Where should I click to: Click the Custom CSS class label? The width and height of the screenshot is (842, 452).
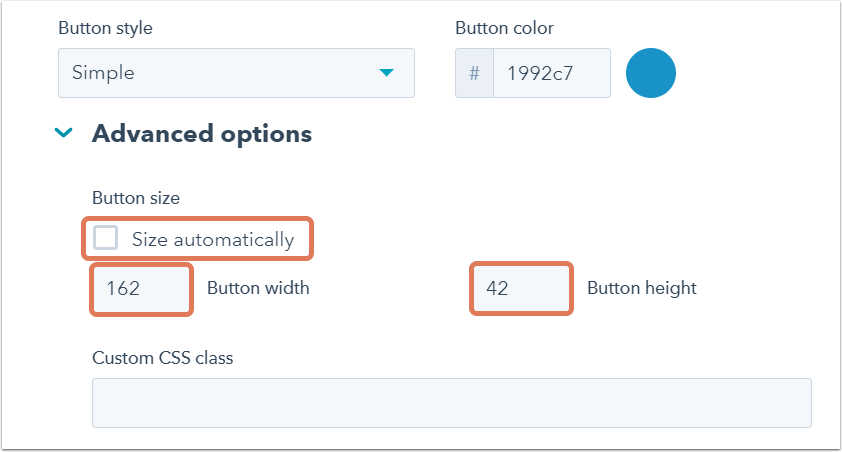point(162,357)
